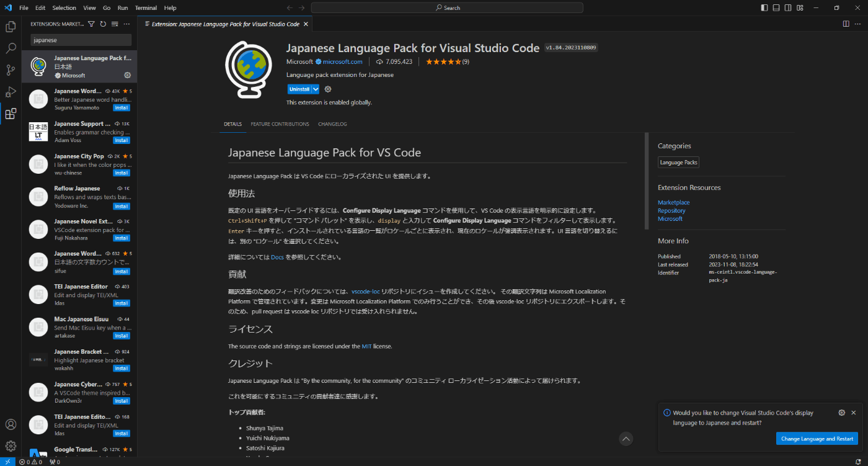Install the Japanese City Pop theme
The width and height of the screenshot is (868, 466).
coord(122,173)
